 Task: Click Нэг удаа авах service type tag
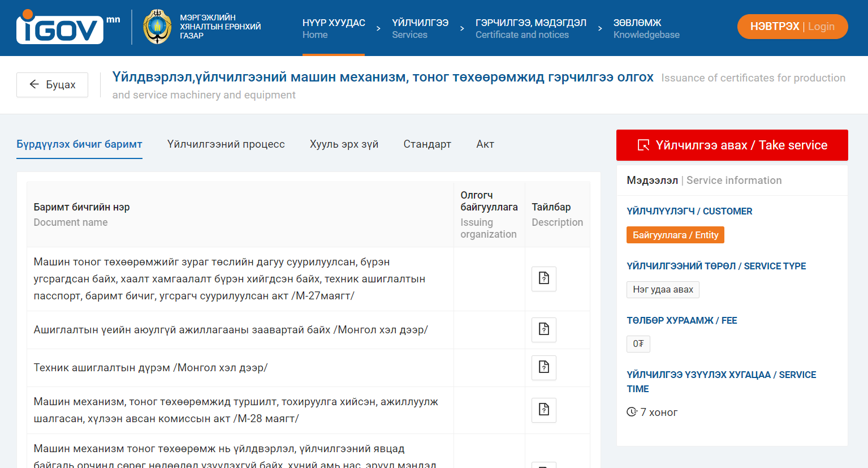pos(663,290)
